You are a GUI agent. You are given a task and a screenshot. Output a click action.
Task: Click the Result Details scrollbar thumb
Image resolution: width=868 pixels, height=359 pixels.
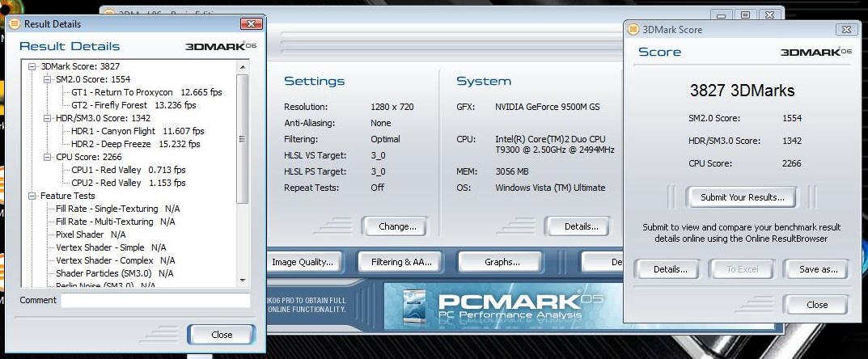[243, 139]
